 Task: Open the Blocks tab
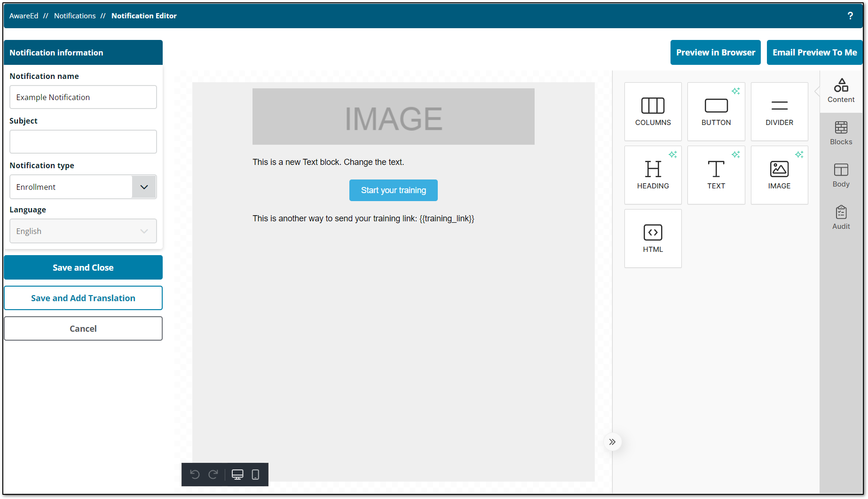click(x=841, y=133)
